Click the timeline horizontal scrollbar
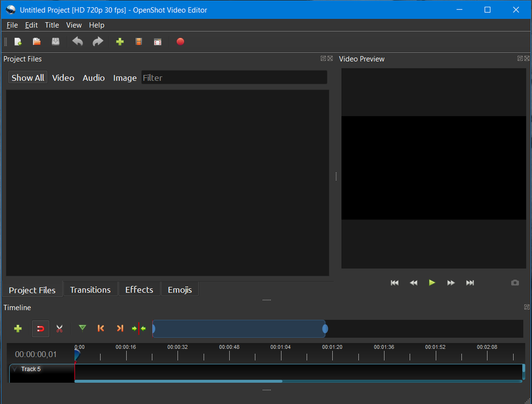532x404 pixels. pyautogui.click(x=179, y=381)
